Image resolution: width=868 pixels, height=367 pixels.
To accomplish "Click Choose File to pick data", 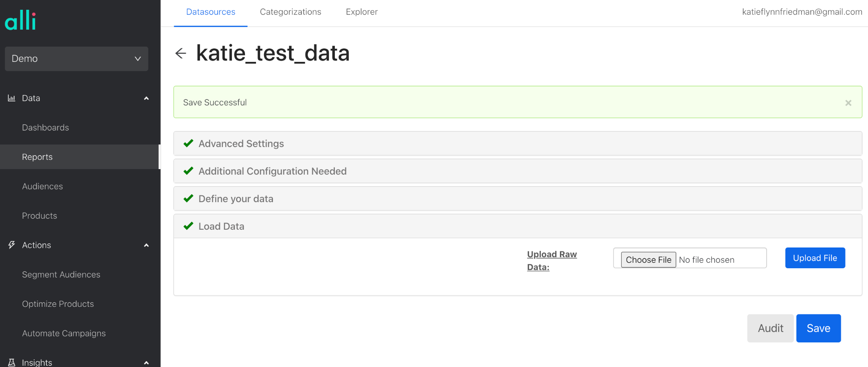I will click(648, 260).
